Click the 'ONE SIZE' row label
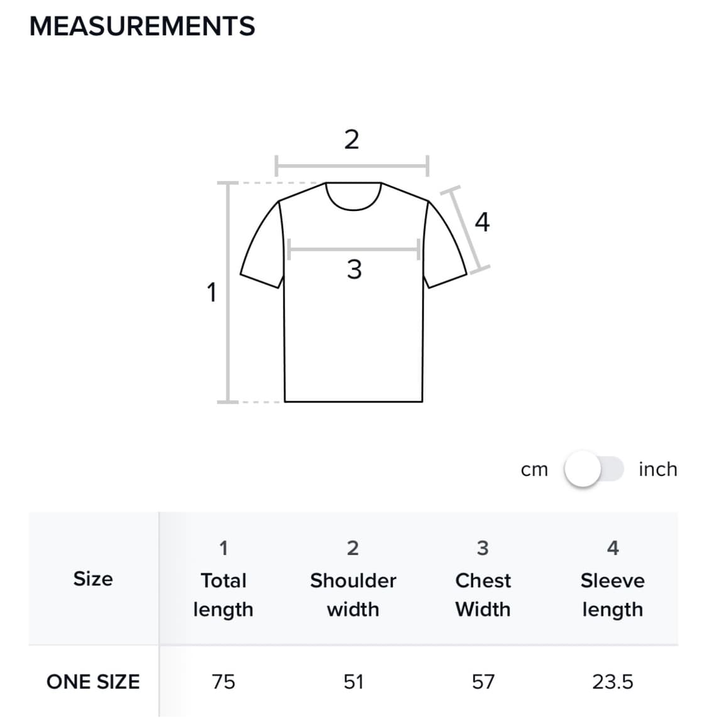 pos(93,682)
